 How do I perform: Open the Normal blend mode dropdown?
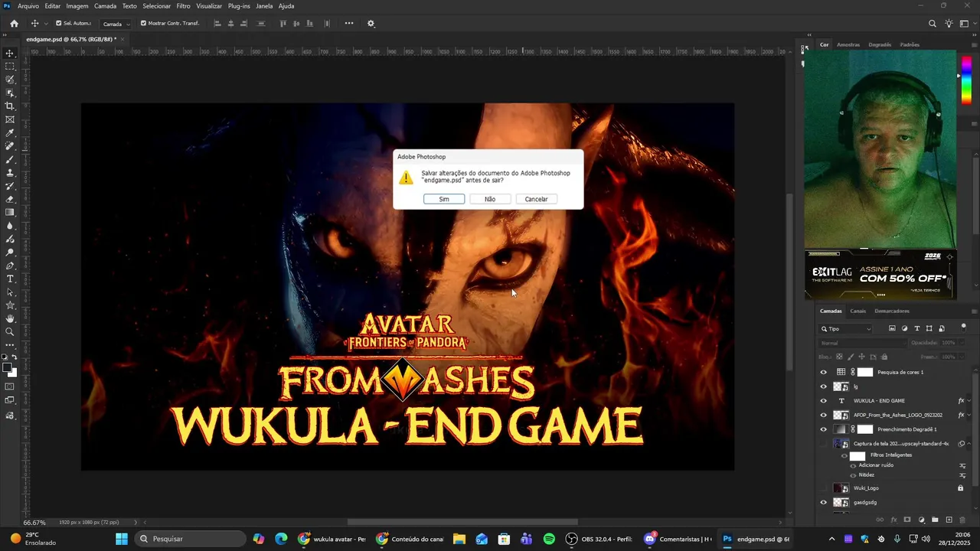click(x=862, y=343)
